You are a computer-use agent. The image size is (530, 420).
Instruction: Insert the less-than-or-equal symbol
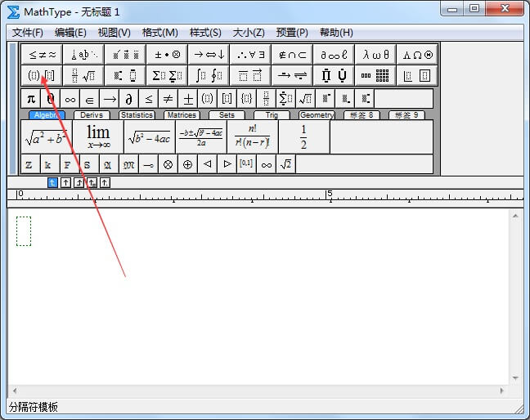coord(149,99)
